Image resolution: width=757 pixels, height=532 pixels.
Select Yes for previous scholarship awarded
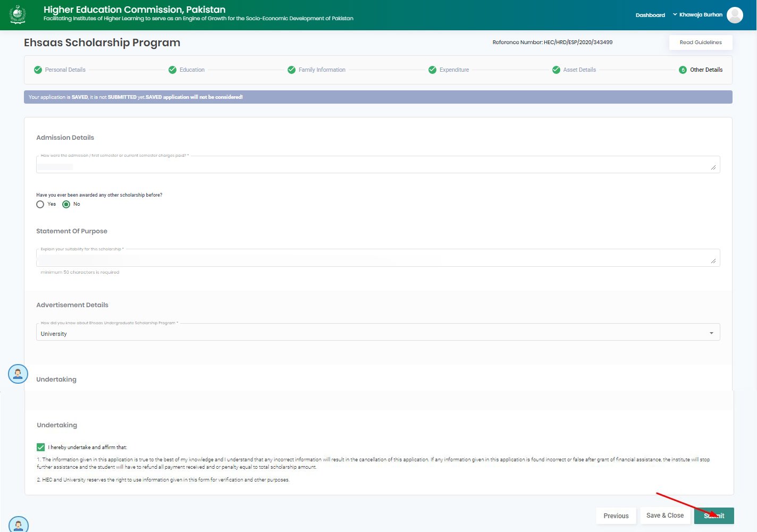[40, 204]
